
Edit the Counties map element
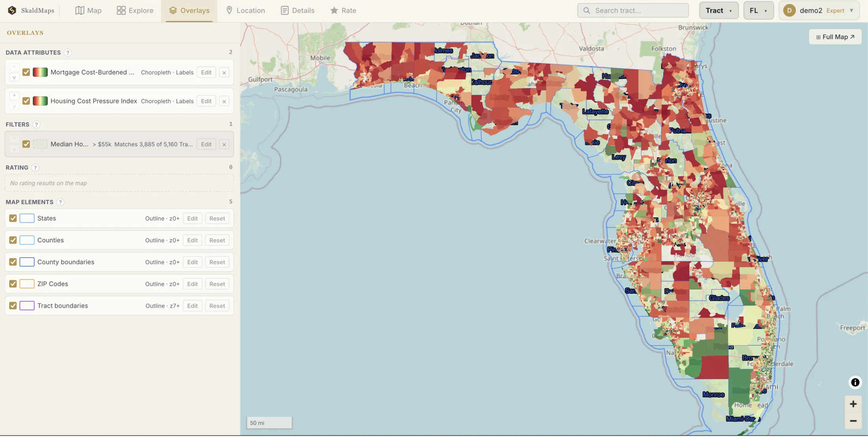[x=192, y=240]
